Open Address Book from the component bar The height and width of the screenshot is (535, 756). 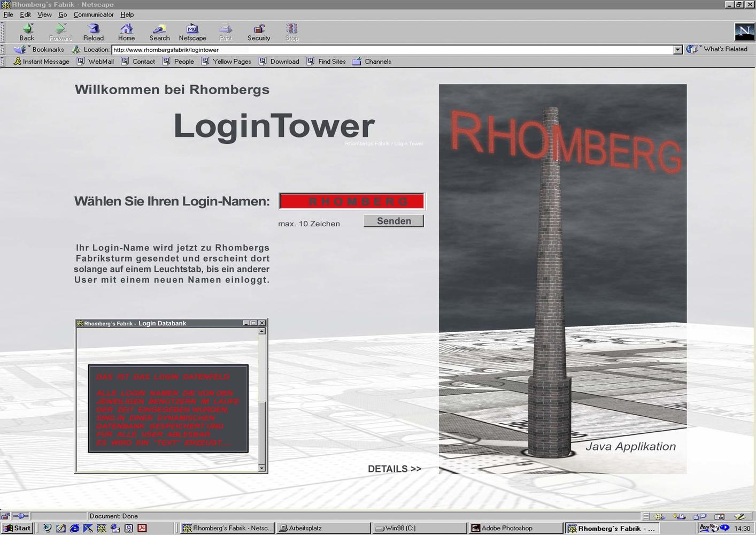(x=720, y=516)
